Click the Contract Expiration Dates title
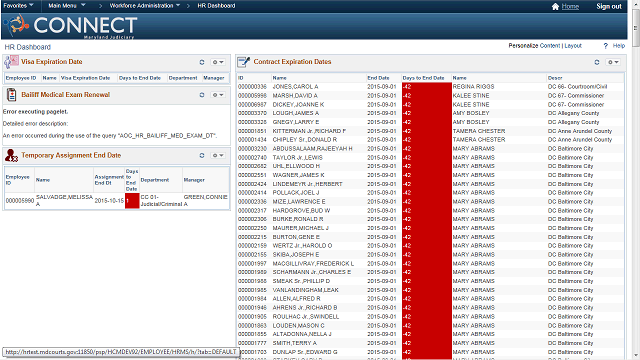This screenshot has width=640, height=360. [292, 62]
